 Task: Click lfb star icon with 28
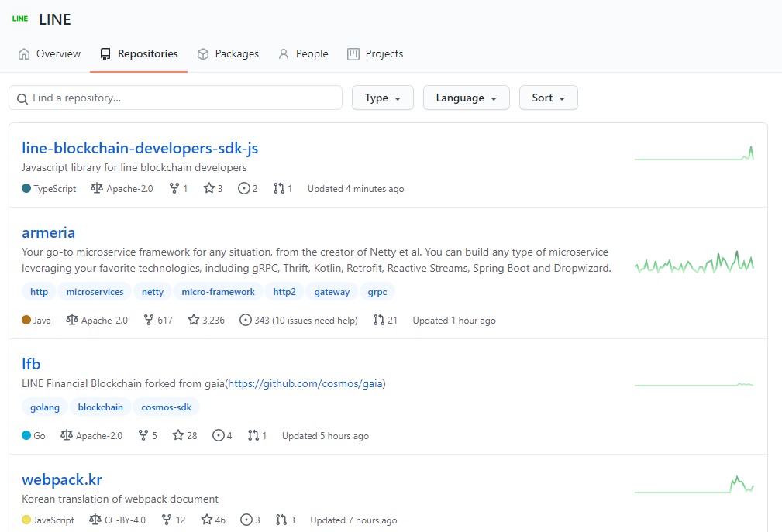(x=178, y=435)
